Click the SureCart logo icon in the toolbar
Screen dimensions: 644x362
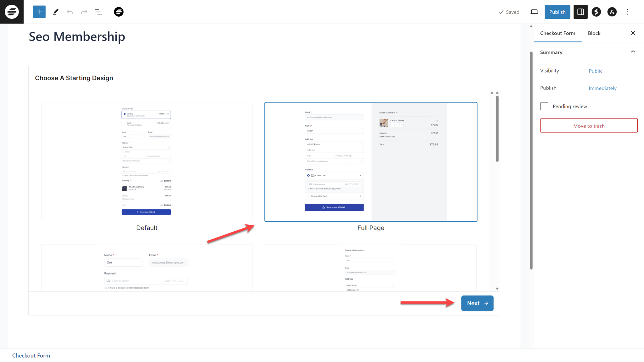[119, 12]
